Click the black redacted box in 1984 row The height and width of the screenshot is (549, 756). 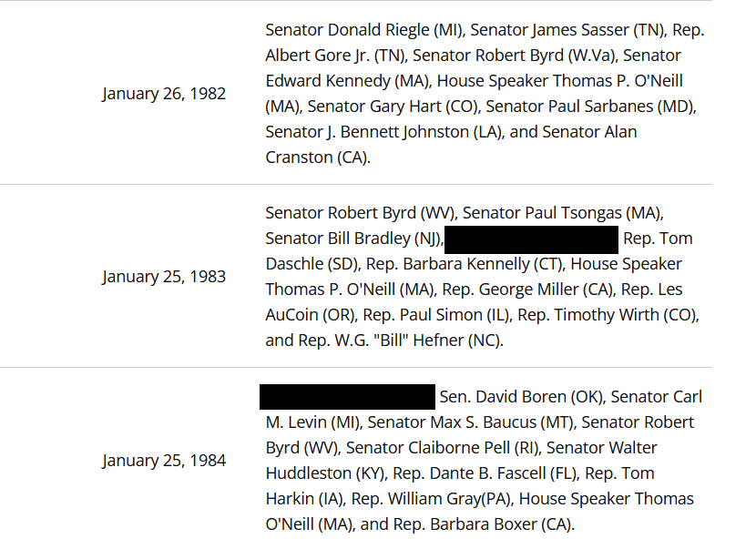pyautogui.click(x=347, y=397)
